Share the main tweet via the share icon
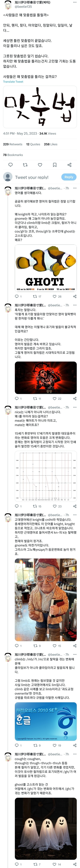This screenshot has width=80, height=868. pyautogui.click(x=69, y=165)
